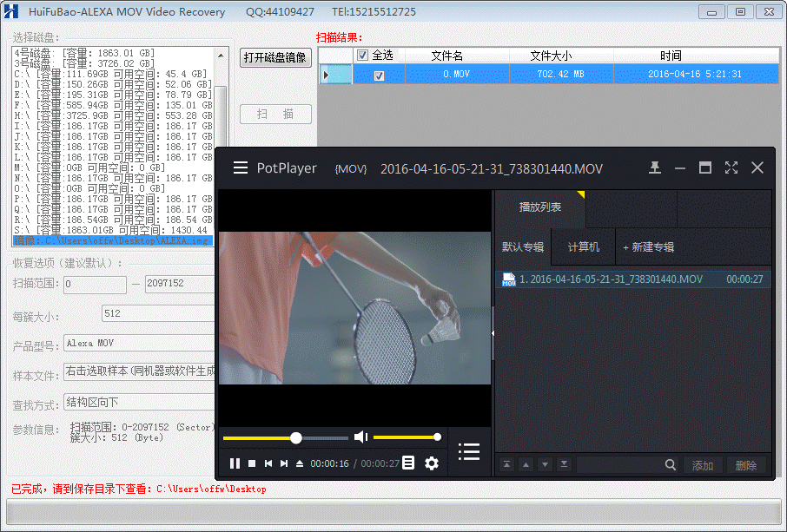Click the 2016-04-16 5:21:31 time cell
787x532 pixels.
(695, 75)
